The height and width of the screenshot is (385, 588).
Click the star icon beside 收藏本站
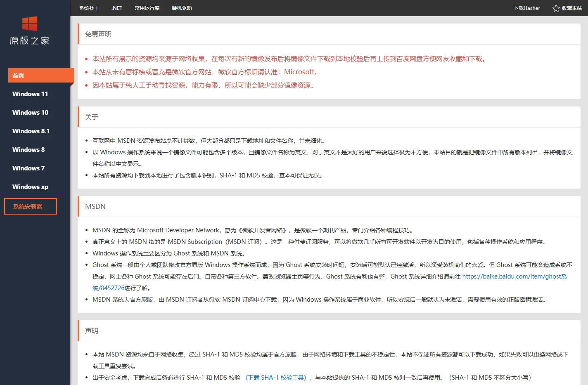pyautogui.click(x=556, y=8)
